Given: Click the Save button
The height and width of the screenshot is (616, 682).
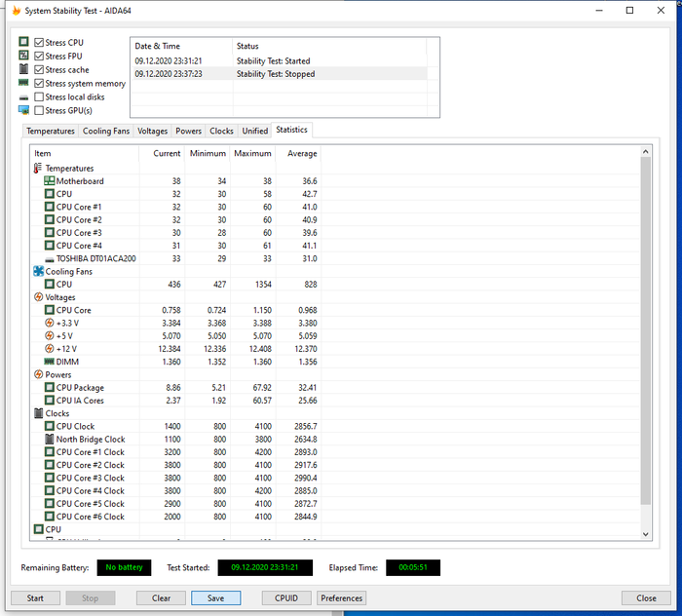Looking at the screenshot, I should (215, 597).
